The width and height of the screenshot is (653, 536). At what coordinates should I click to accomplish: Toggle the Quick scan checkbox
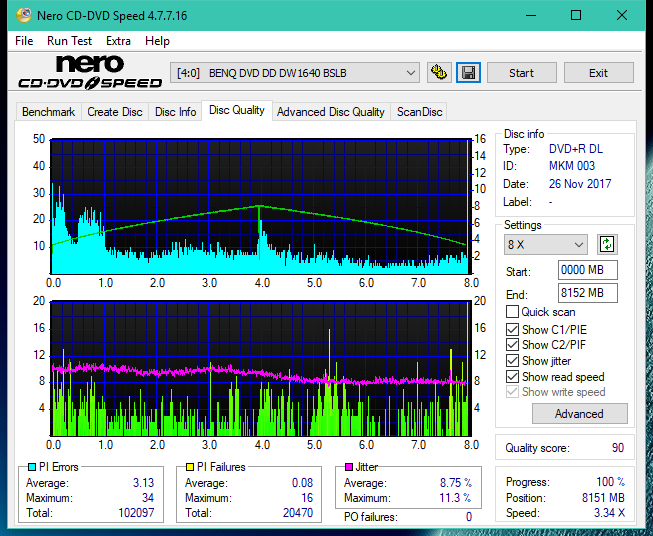coord(512,312)
